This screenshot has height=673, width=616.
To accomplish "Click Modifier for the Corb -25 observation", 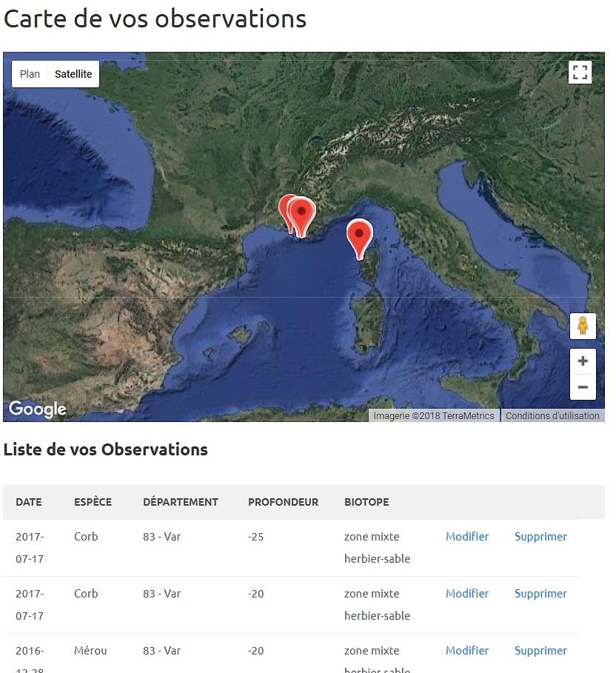I will 467,537.
